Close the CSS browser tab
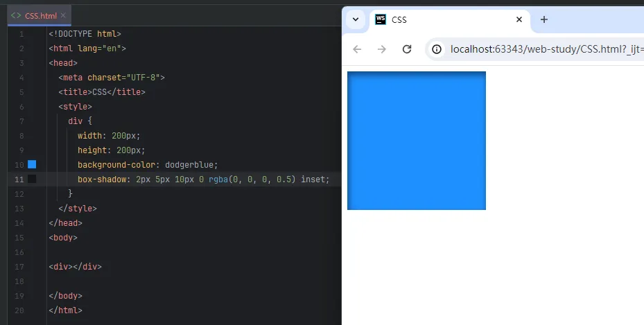 coord(519,19)
